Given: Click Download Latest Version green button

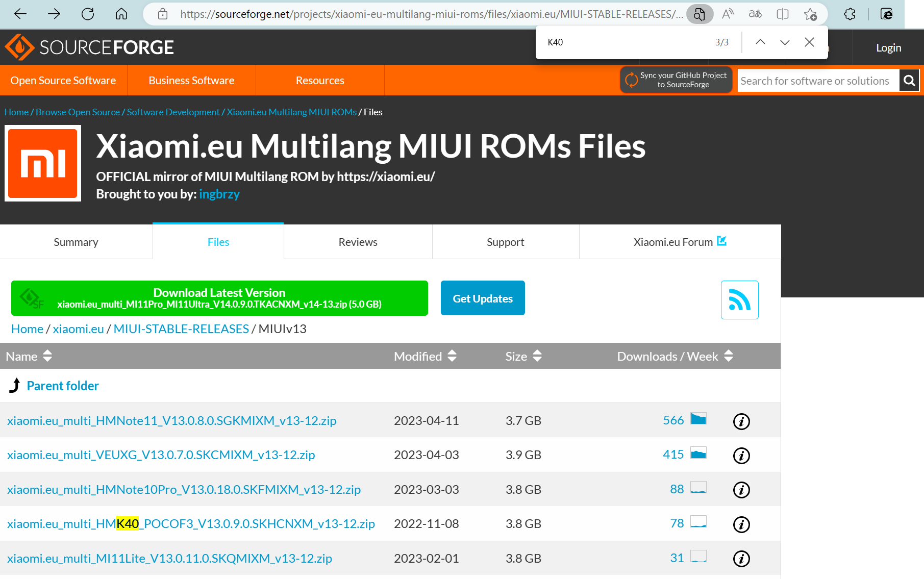Looking at the screenshot, I should coord(219,298).
